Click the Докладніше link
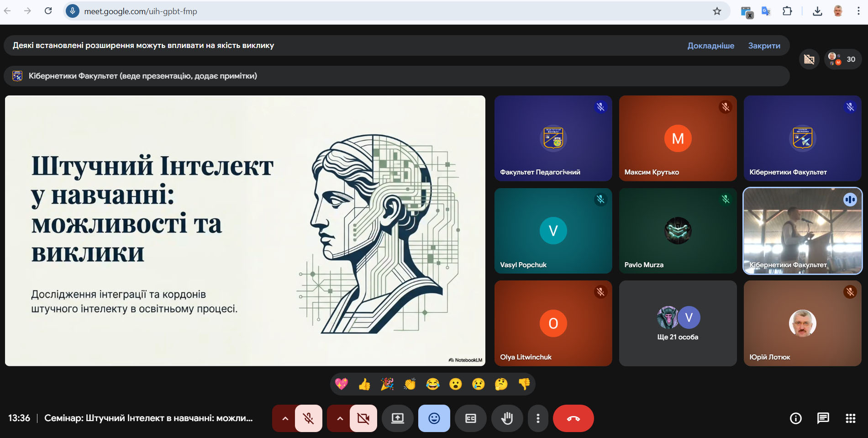 pyautogui.click(x=710, y=46)
